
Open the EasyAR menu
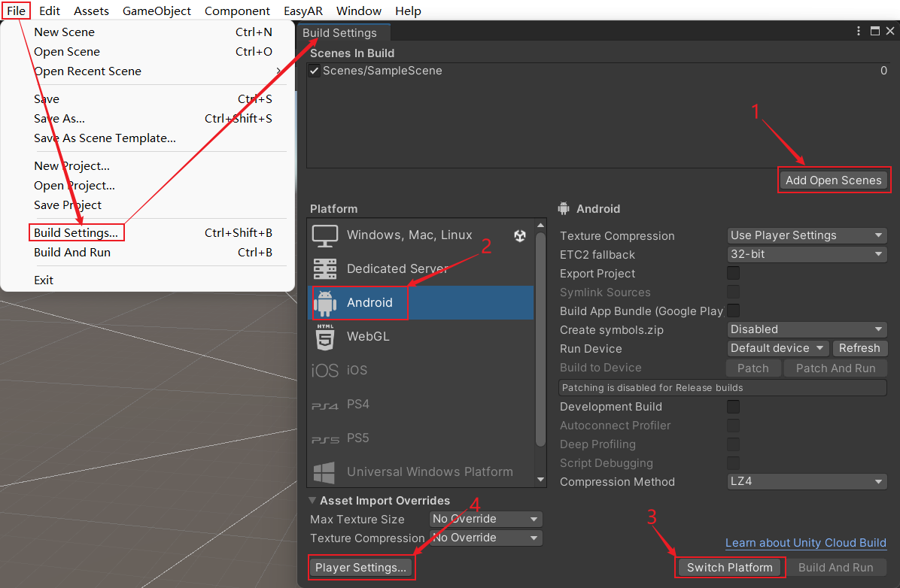(x=303, y=11)
